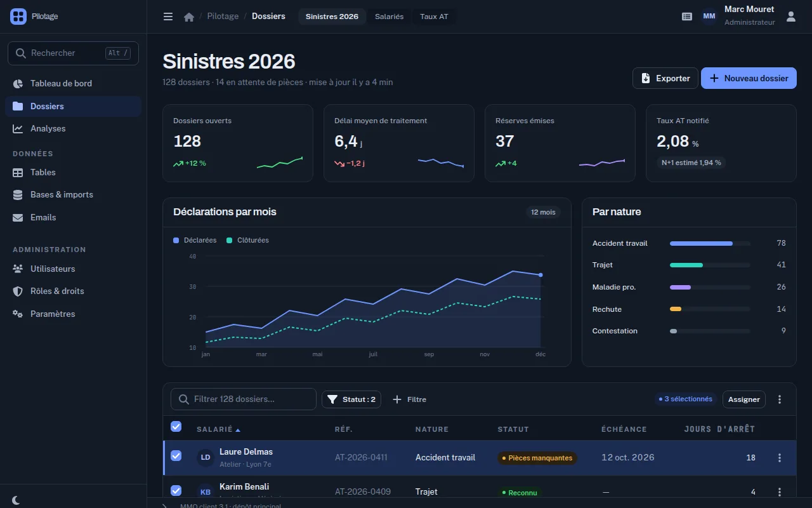The height and width of the screenshot is (508, 812).
Task: Create a Nouveau dossier
Action: coord(749,78)
